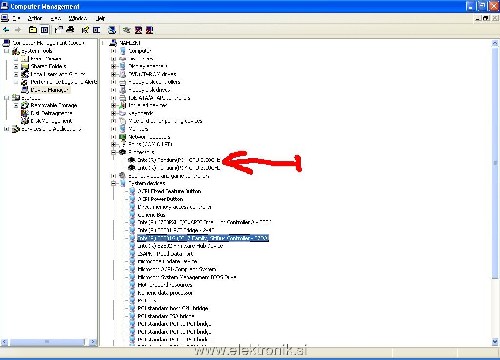Open the Window menu

point(78,18)
